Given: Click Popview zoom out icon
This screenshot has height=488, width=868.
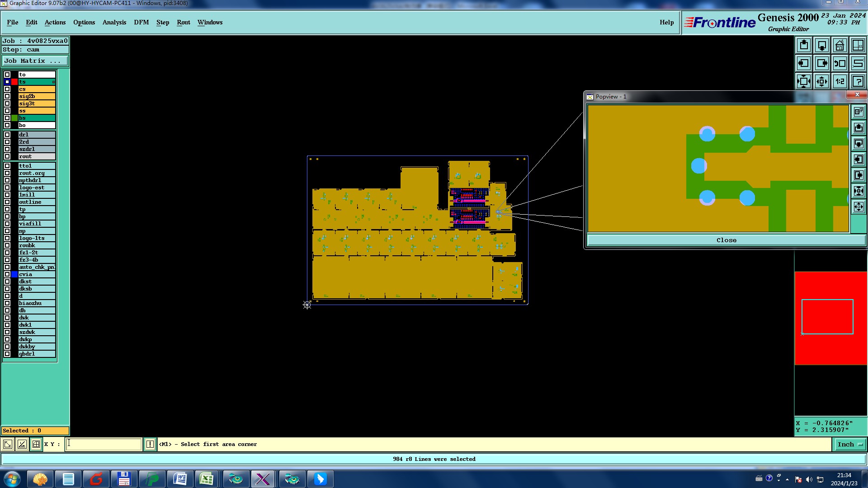Looking at the screenshot, I should (858, 207).
